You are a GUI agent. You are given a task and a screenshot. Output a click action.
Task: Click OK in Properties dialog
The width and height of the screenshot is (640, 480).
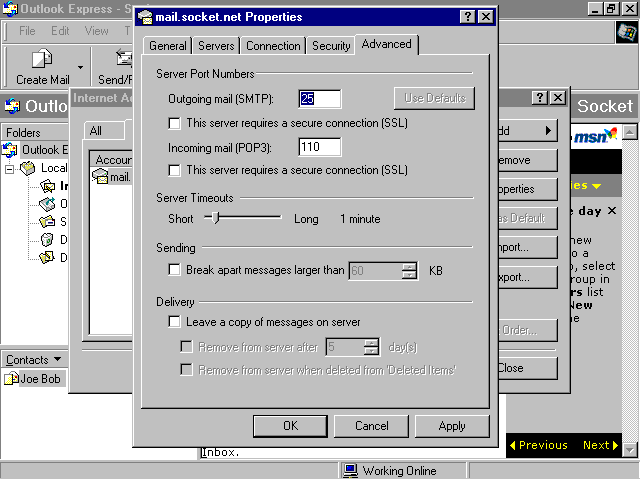(290, 426)
